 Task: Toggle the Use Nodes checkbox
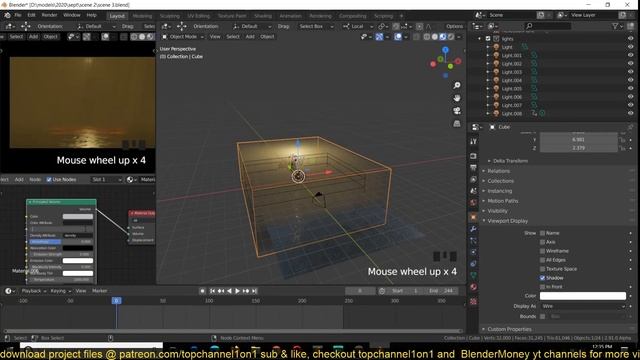(x=49, y=180)
